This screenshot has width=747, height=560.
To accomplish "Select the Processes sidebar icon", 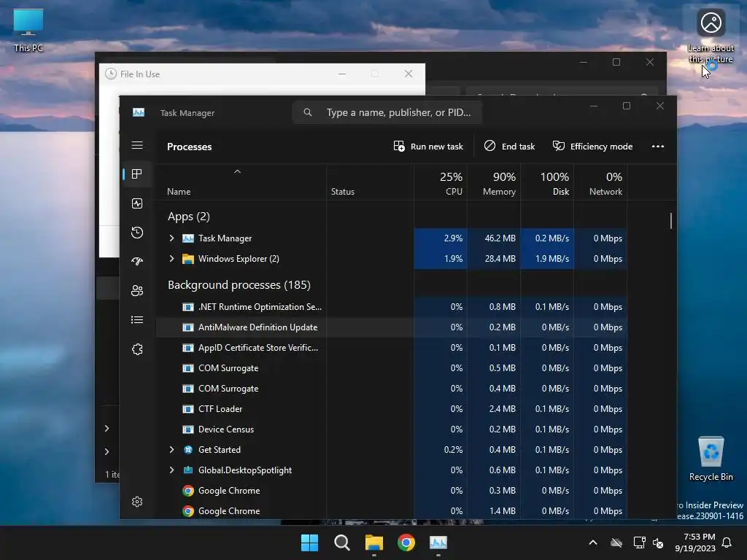I will 137,174.
